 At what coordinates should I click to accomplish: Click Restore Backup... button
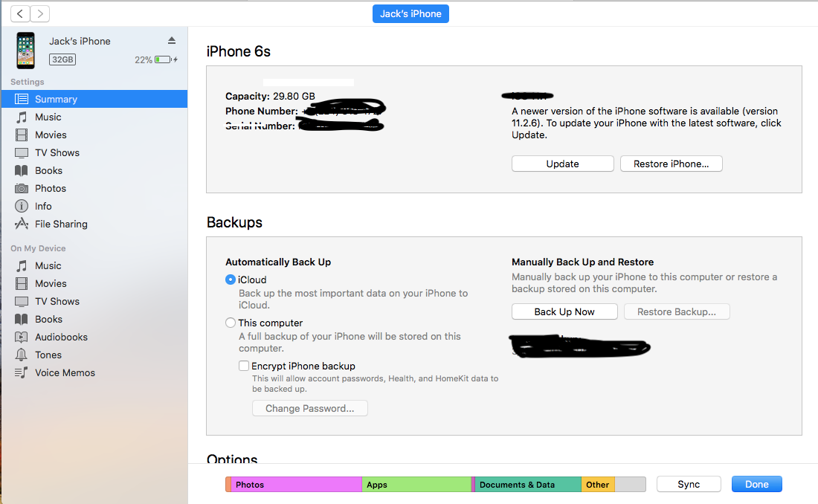677,311
